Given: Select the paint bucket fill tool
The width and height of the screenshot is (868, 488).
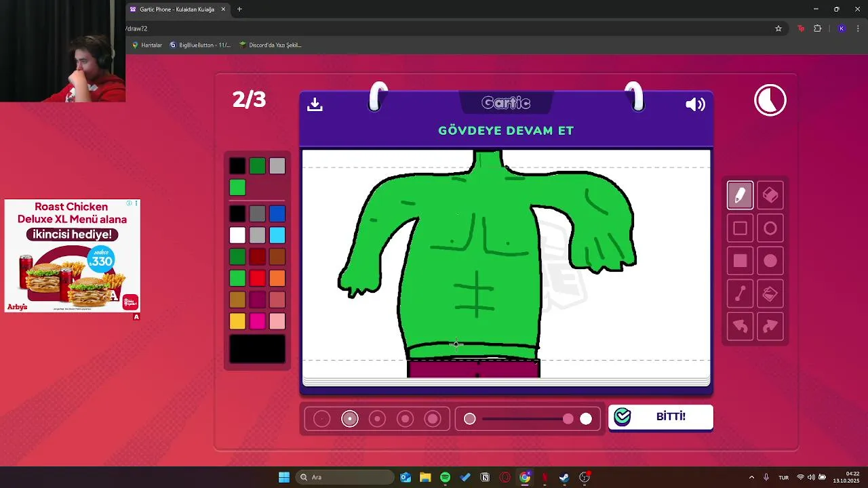Looking at the screenshot, I should pos(770,294).
